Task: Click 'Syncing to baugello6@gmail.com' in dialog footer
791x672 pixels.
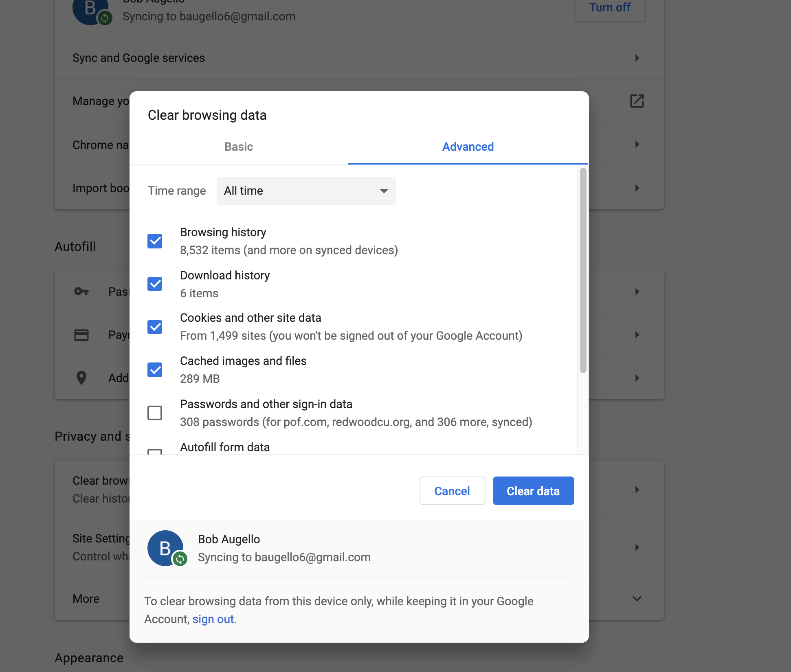Action: click(284, 557)
